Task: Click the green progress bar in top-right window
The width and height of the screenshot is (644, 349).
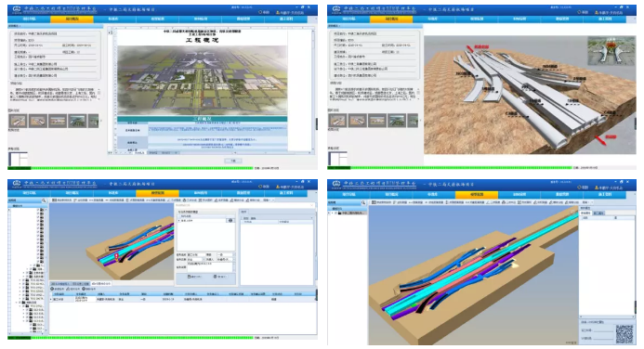Action: [450, 168]
